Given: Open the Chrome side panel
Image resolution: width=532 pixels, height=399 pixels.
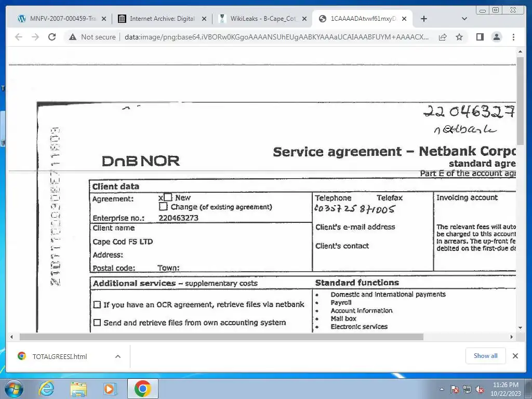Looking at the screenshot, I should tap(480, 37).
